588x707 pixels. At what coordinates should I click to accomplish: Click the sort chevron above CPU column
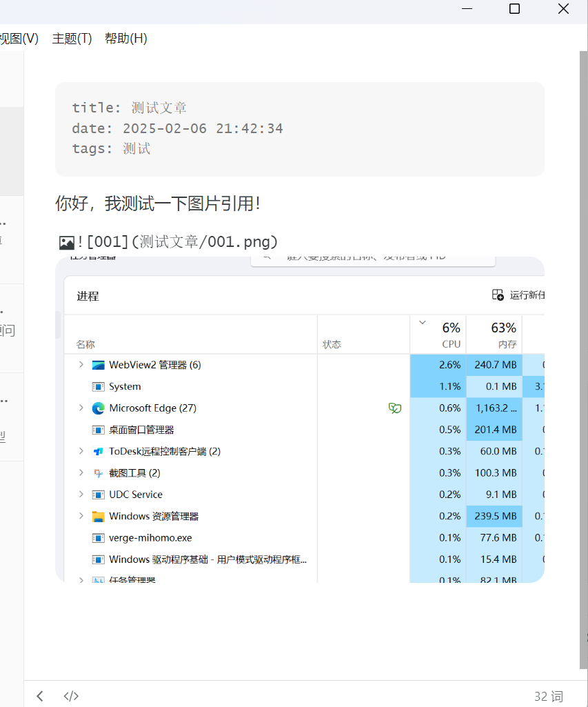coord(423,322)
